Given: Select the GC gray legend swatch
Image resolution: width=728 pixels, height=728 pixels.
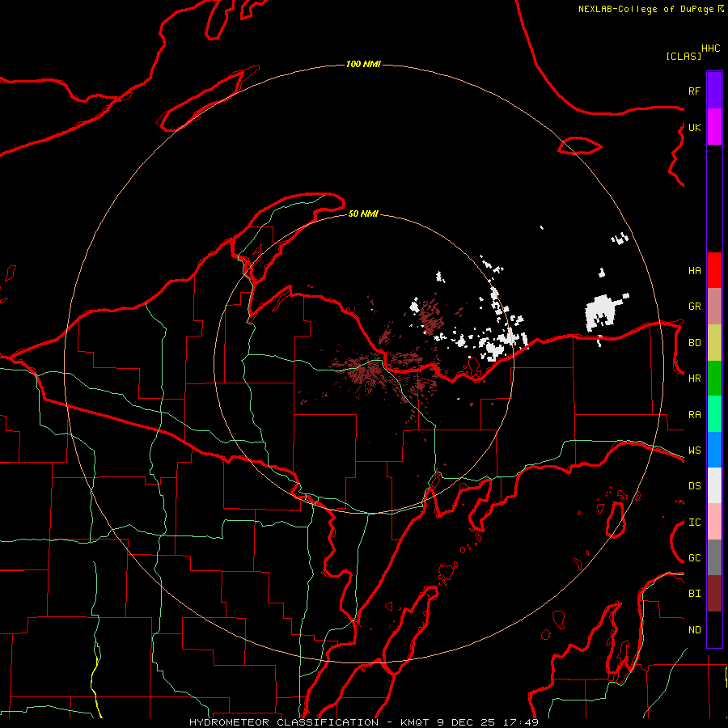Looking at the screenshot, I should pos(714,557).
